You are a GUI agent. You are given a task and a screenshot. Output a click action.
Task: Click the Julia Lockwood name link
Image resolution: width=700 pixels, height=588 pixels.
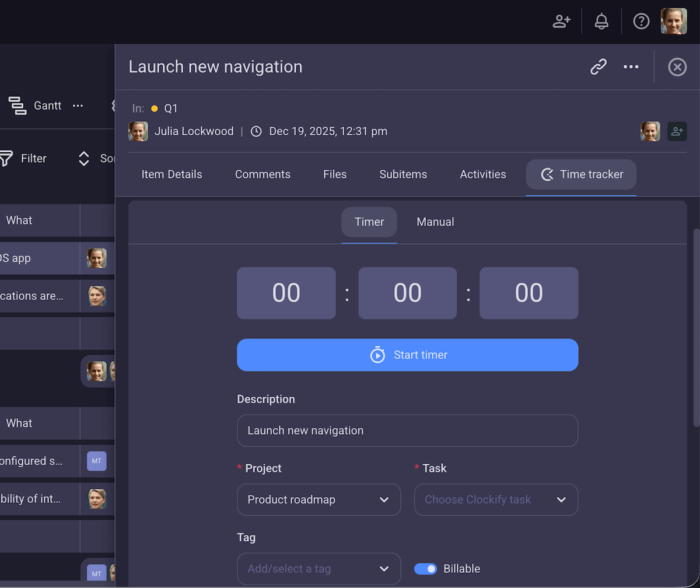(x=194, y=131)
